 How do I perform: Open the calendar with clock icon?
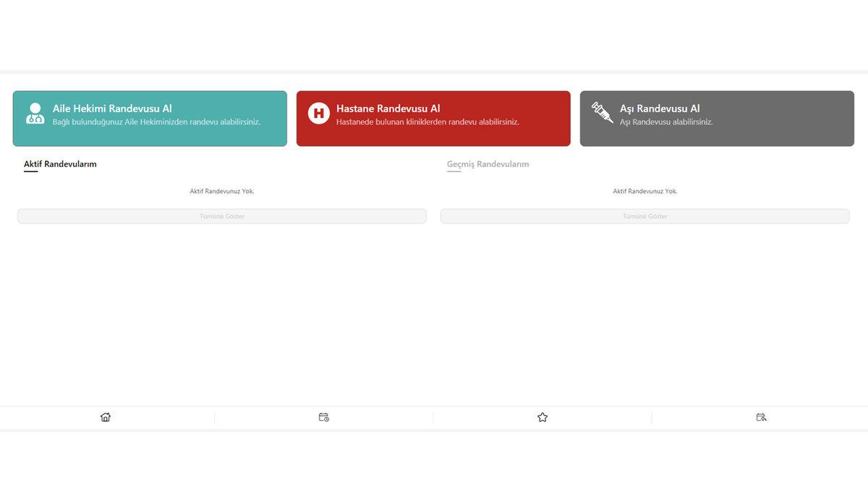tap(324, 417)
